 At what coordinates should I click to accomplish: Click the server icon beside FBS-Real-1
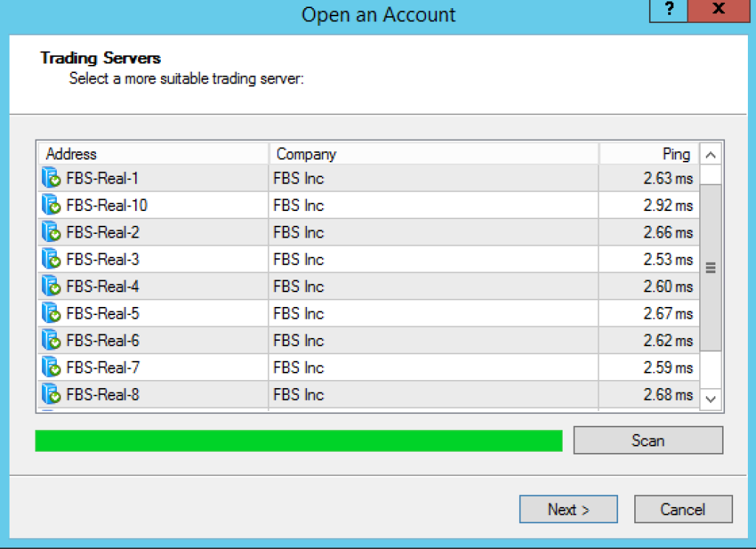[51, 178]
